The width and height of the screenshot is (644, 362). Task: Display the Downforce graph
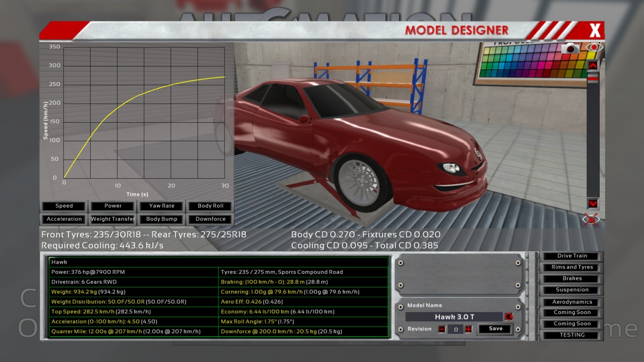pos(211,219)
